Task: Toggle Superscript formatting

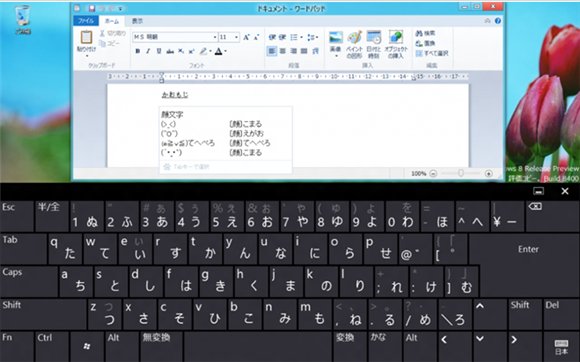Action: pos(191,51)
